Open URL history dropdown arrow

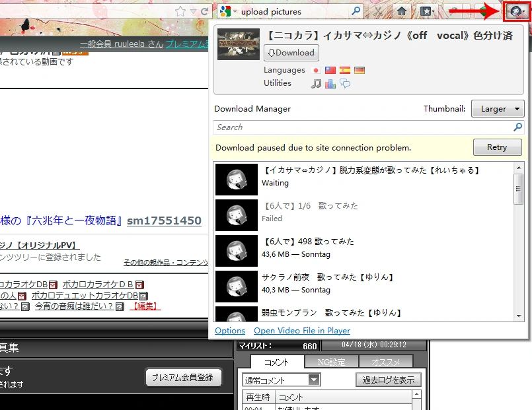[193, 11]
